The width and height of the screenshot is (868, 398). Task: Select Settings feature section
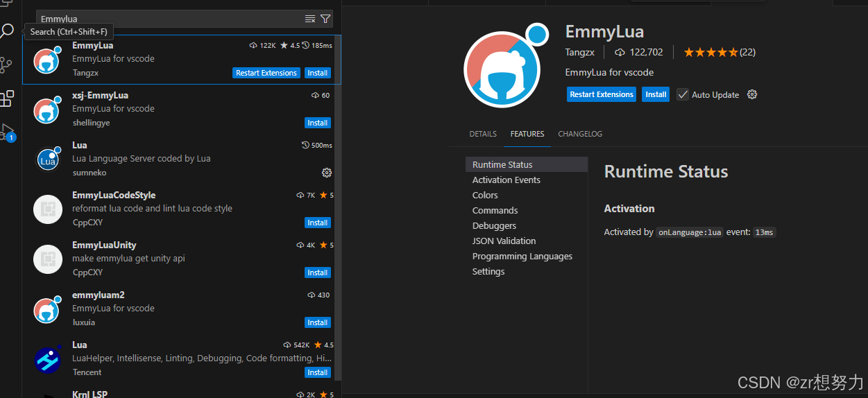pyautogui.click(x=527, y=271)
